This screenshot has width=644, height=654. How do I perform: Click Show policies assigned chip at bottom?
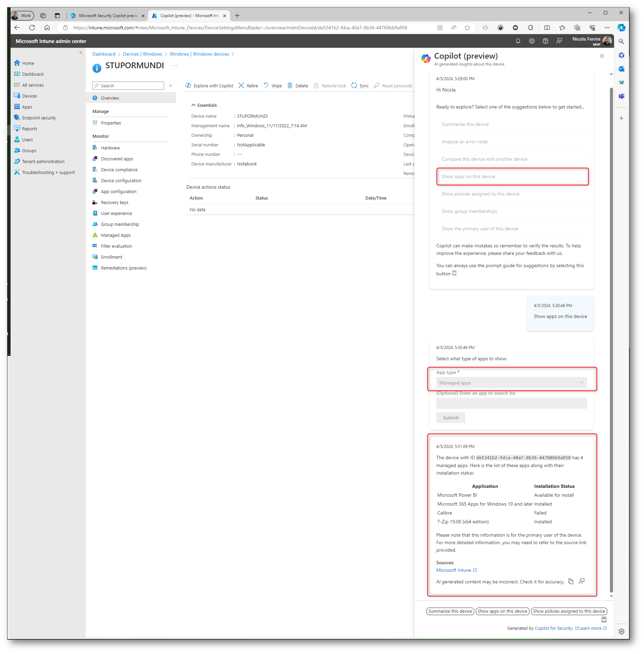(x=569, y=611)
